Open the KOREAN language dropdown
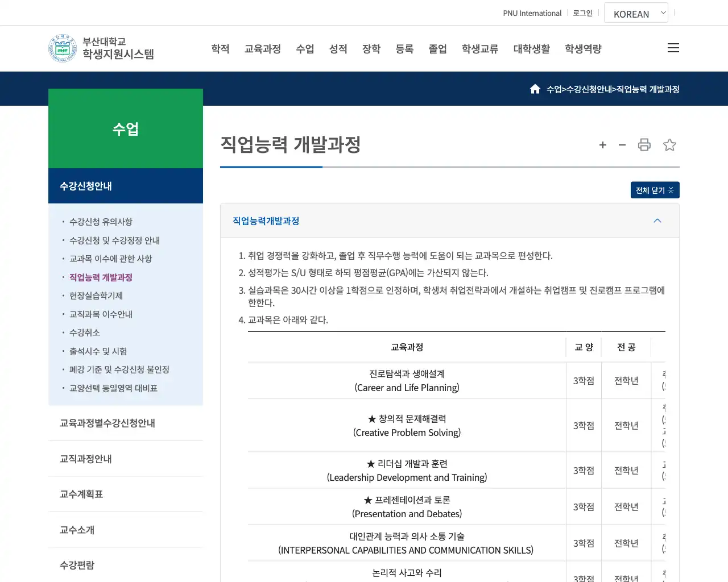Screen dimensions: 728x582 [x=636, y=13]
